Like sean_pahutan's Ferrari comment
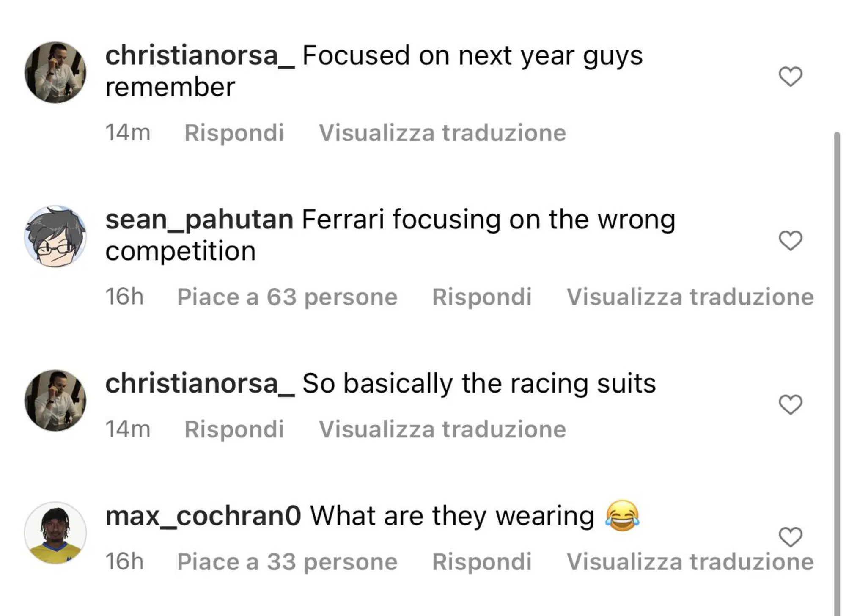This screenshot has height=616, width=846. [x=790, y=241]
